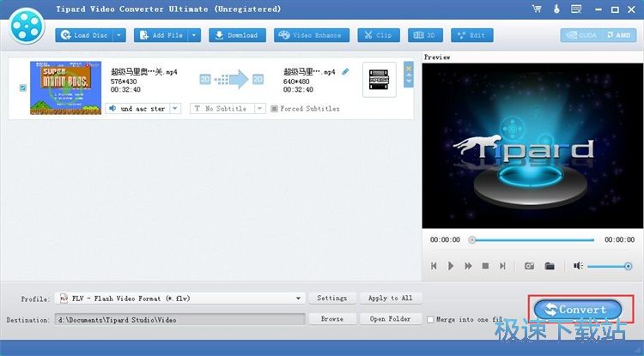Click the Settings button

click(x=331, y=299)
